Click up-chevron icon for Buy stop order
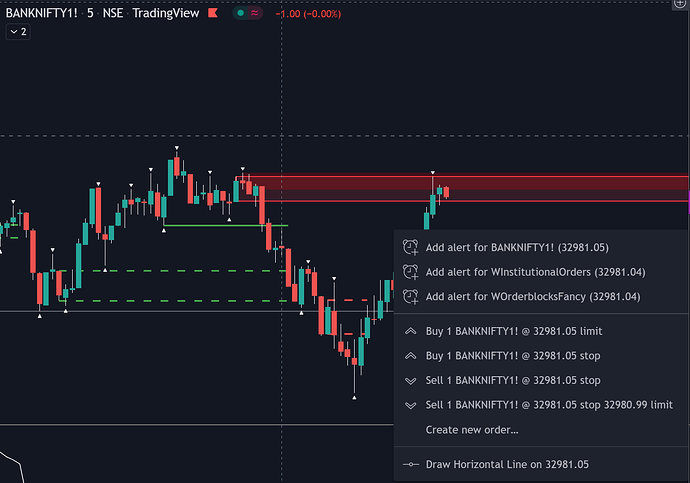The width and height of the screenshot is (690, 483). point(411,356)
